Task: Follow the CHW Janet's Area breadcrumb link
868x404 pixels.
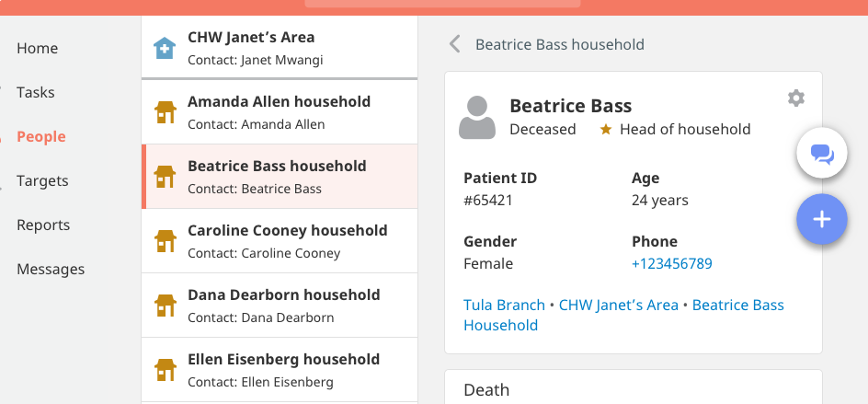Action: [619, 305]
